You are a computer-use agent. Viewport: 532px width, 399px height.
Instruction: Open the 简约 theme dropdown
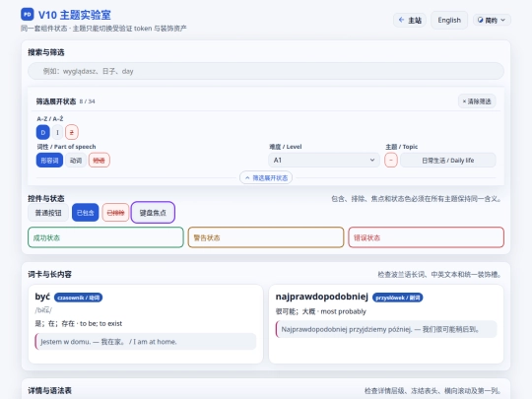(492, 20)
